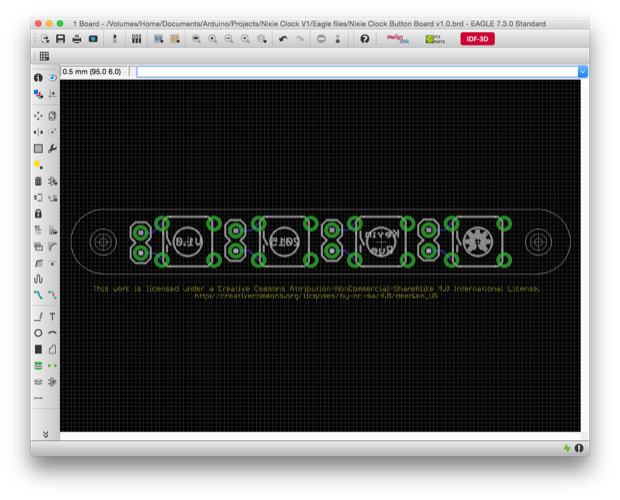Select the Route tool
Image resolution: width=620 pixels, height=500 pixels.
[x=38, y=295]
